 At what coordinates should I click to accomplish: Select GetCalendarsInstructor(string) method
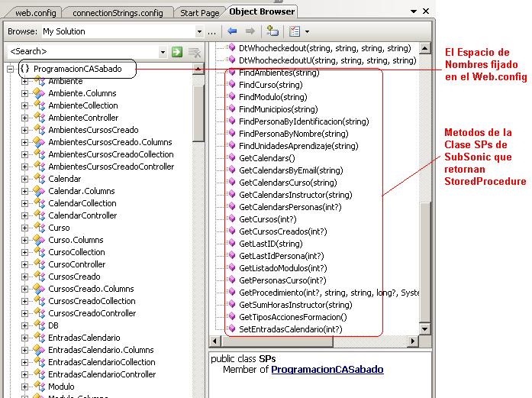(295, 195)
